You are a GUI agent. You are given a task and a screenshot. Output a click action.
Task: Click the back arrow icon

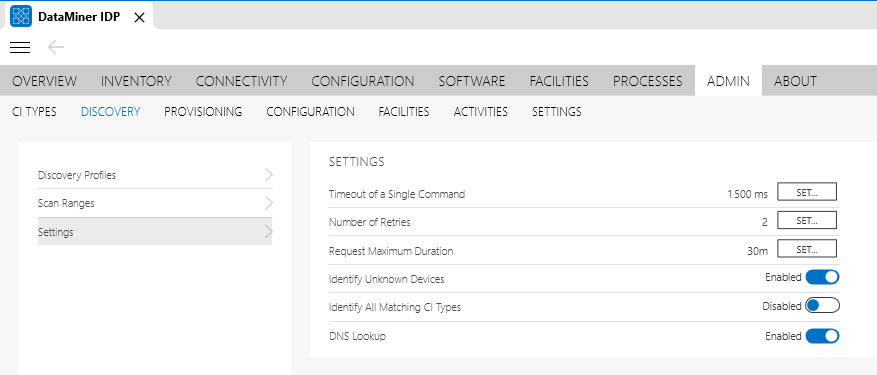click(56, 48)
